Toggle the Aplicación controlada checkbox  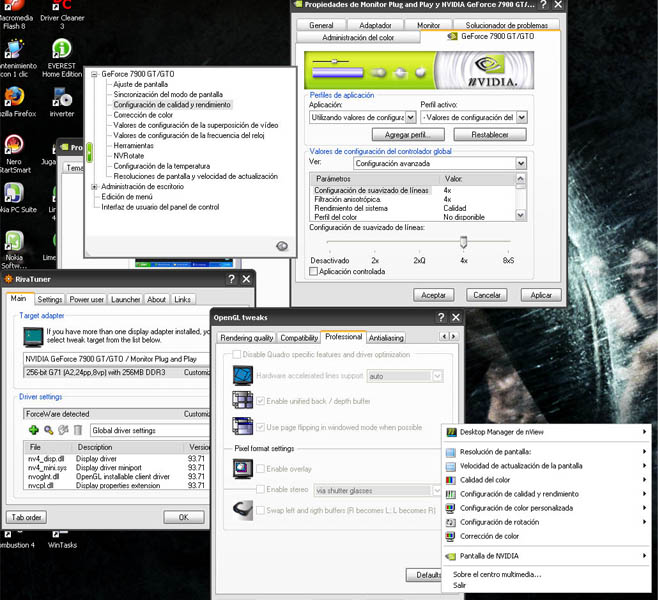pyautogui.click(x=313, y=271)
